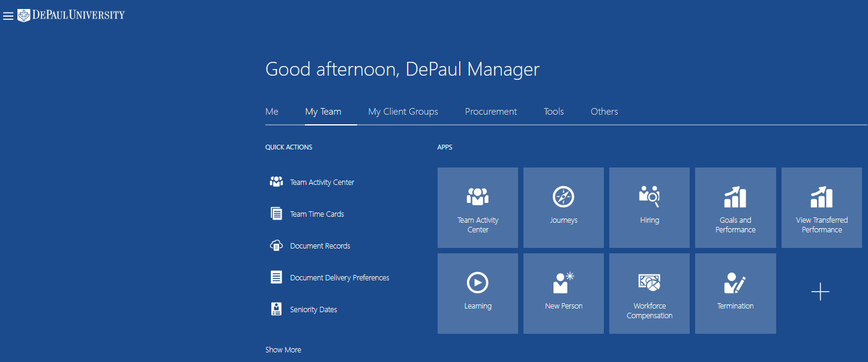The image size is (868, 362).
Task: Open the Termination app tile
Action: [735, 294]
